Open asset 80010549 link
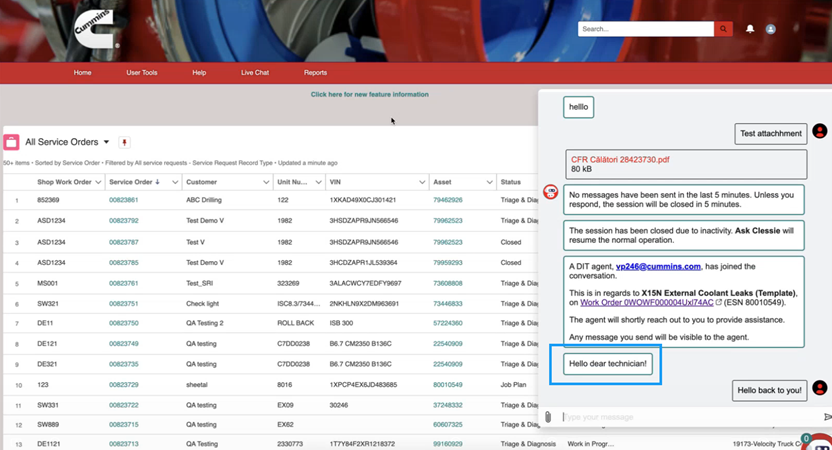This screenshot has width=832, height=450. click(447, 385)
